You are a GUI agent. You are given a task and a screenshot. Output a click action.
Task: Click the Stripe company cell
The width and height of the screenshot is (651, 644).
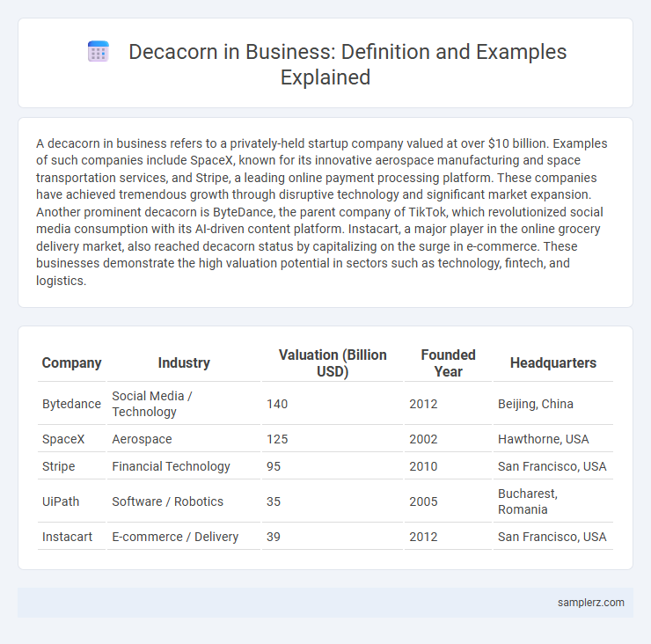tap(71, 466)
